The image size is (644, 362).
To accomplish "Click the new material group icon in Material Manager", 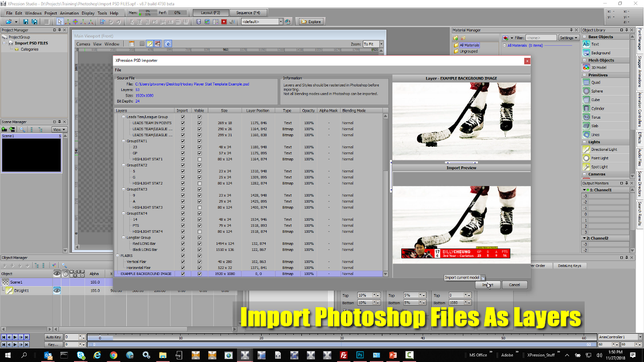I will 455,38.
